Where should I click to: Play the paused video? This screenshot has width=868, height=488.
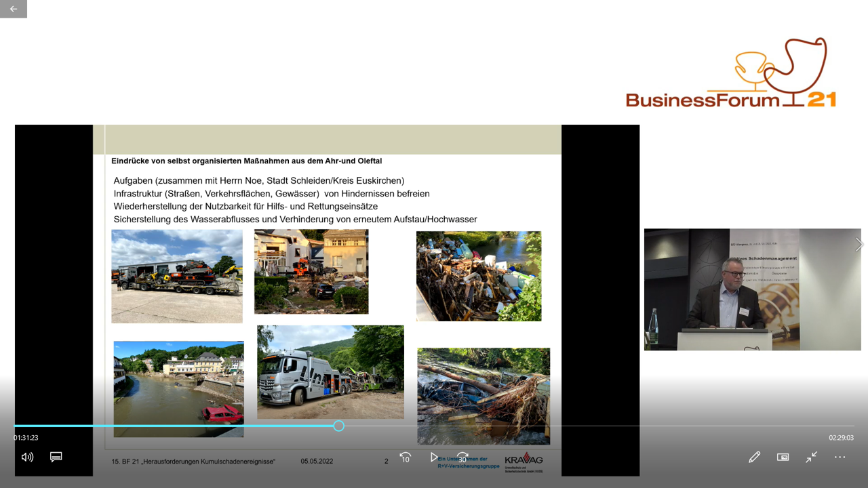tap(434, 457)
